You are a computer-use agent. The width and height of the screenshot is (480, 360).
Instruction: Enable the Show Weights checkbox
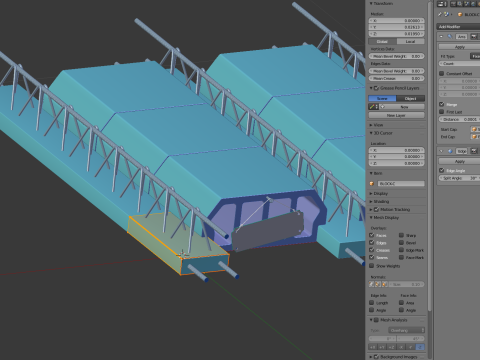click(372, 266)
